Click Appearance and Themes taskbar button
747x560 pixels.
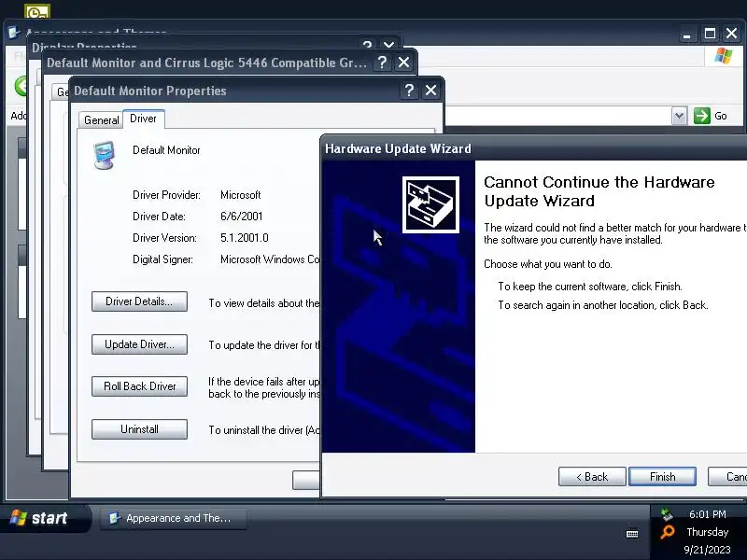(x=174, y=518)
